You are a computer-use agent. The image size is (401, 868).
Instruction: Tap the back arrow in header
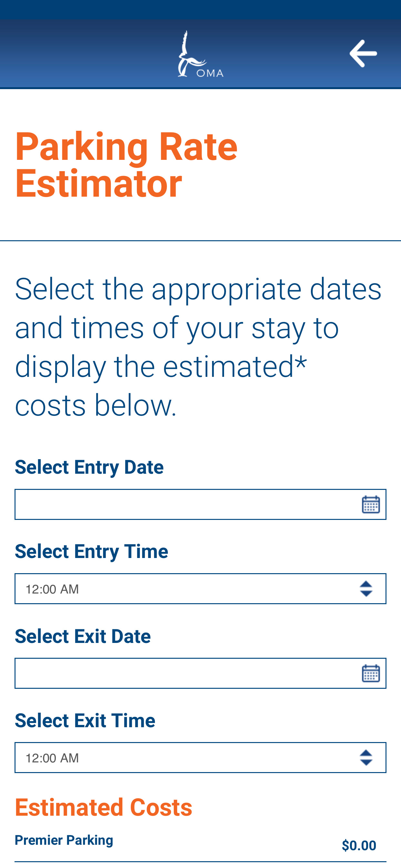click(363, 54)
